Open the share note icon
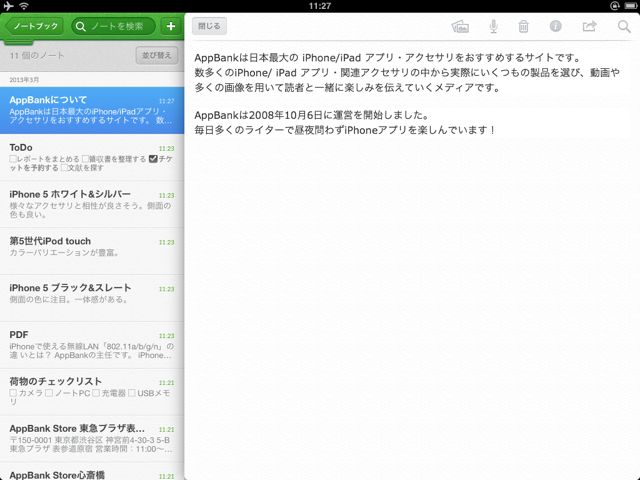The image size is (640, 480). point(589,27)
